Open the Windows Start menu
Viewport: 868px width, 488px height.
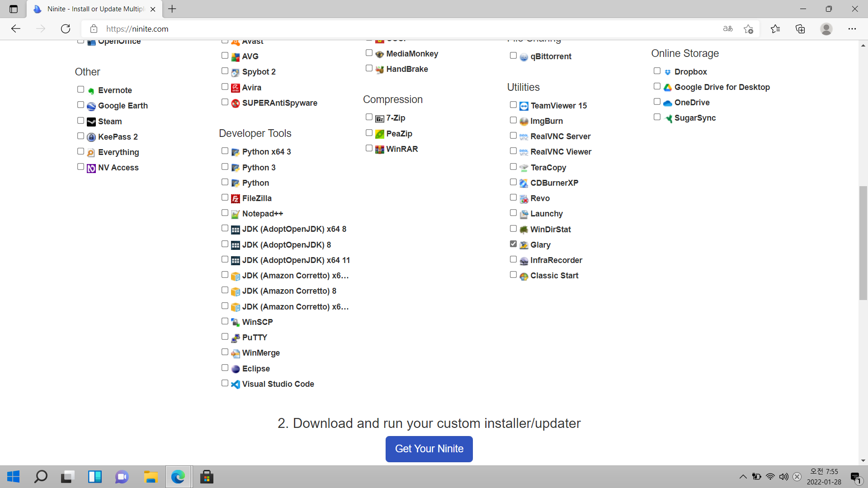pyautogui.click(x=14, y=477)
